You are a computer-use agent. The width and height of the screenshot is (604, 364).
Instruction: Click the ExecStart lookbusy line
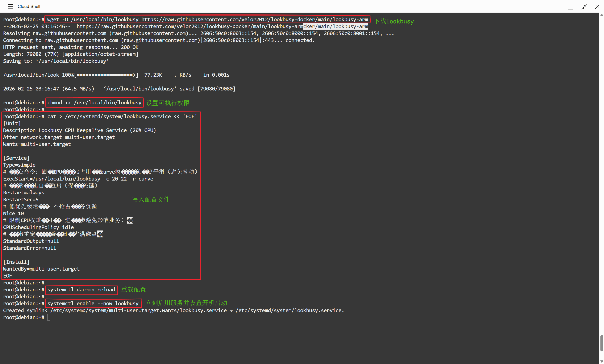click(78, 179)
